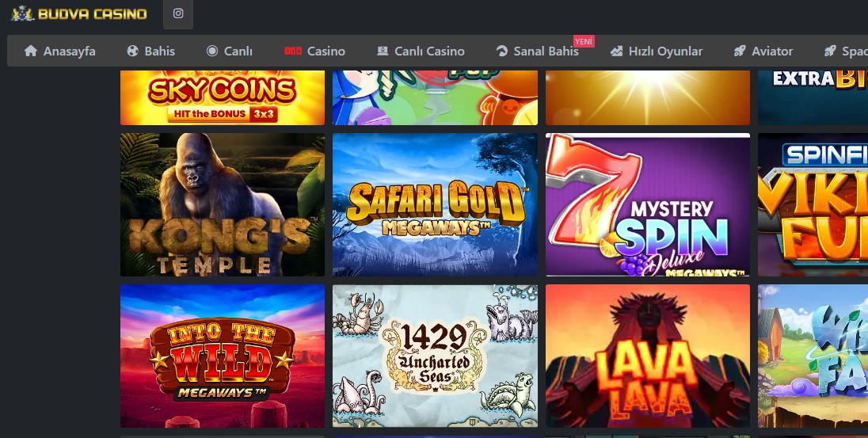
Task: Open the Lava Lava game thumbnail
Action: tap(648, 356)
